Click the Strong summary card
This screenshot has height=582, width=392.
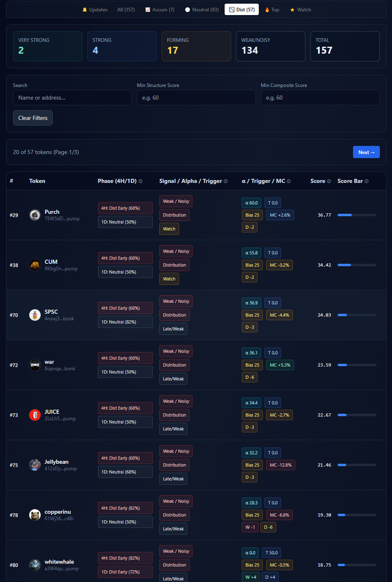[122, 46]
